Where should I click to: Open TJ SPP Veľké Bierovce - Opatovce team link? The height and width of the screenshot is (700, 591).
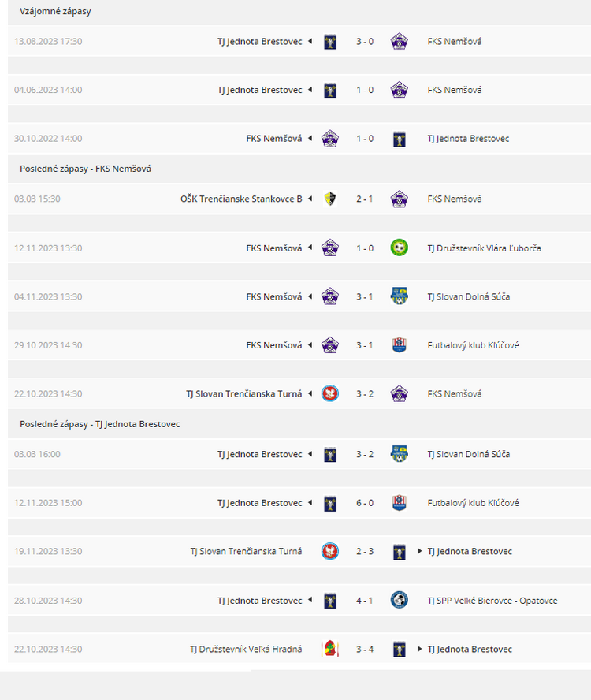[492, 601]
